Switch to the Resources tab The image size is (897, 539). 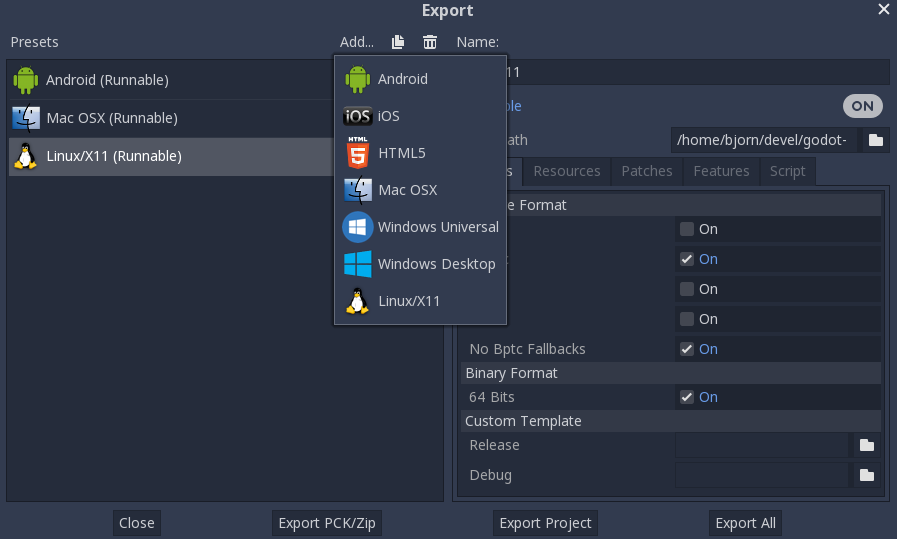pyautogui.click(x=567, y=171)
